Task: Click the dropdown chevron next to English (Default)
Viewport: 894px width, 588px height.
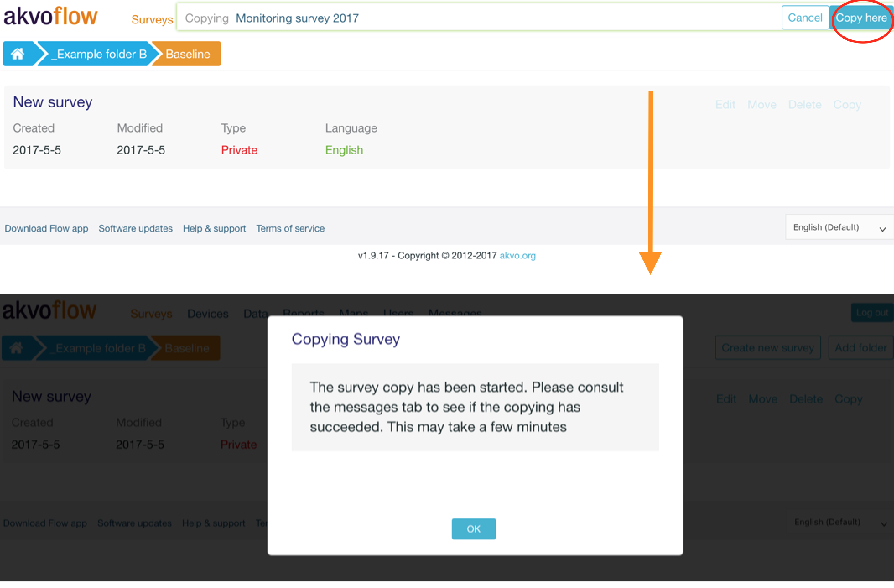Action: (x=882, y=229)
